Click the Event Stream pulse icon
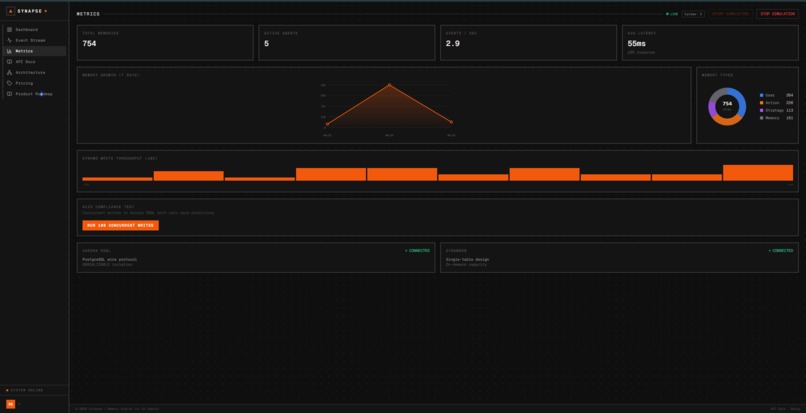The image size is (806, 413). [x=9, y=40]
